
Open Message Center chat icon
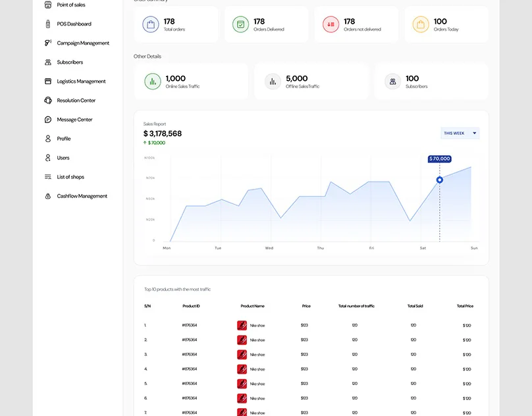point(48,119)
